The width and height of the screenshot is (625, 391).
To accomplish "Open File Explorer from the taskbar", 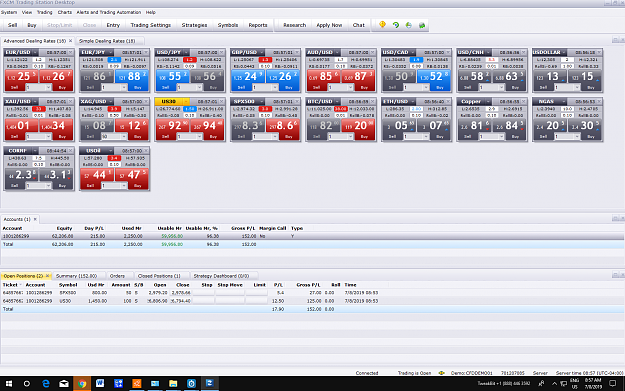I will coord(173,383).
